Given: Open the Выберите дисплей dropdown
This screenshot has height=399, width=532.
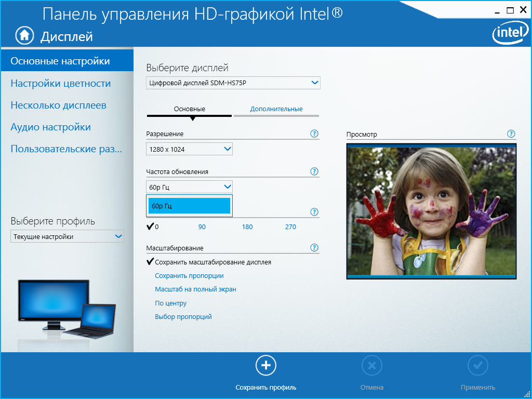Looking at the screenshot, I should [233, 83].
